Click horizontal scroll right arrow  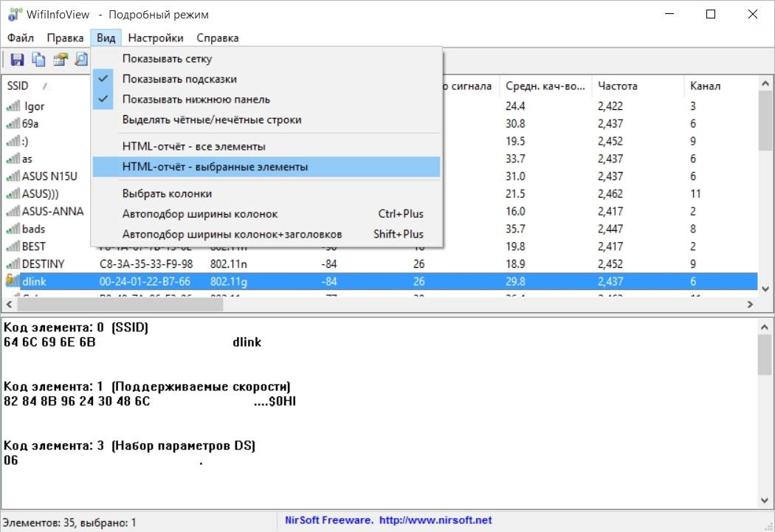point(750,304)
